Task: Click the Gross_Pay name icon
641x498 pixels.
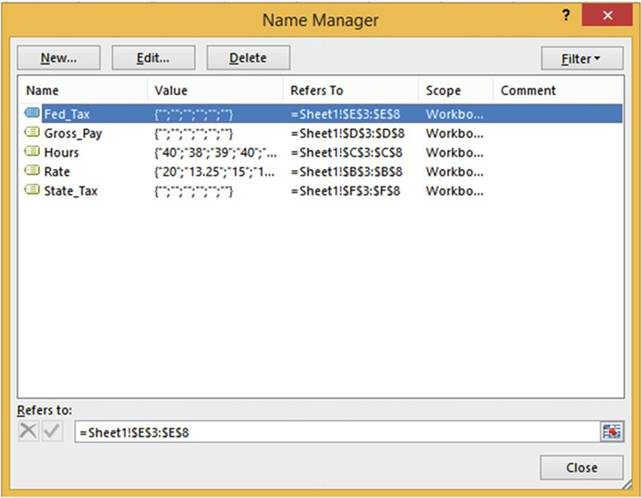Action: pos(32,133)
